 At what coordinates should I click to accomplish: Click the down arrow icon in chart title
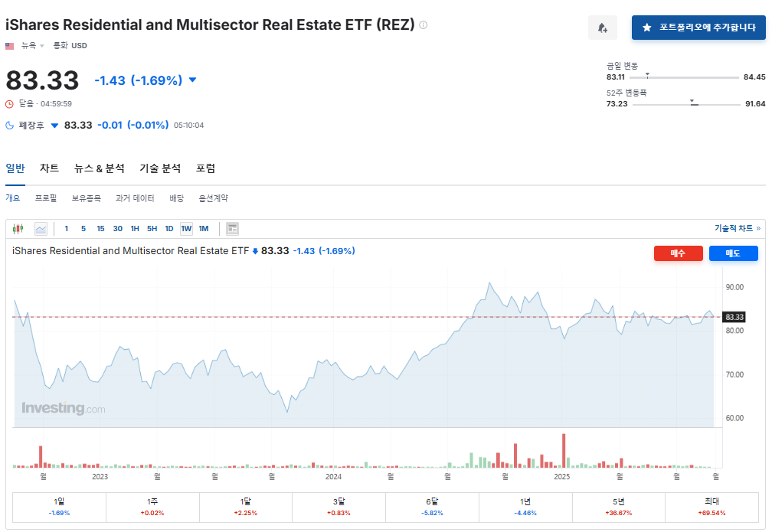255,251
